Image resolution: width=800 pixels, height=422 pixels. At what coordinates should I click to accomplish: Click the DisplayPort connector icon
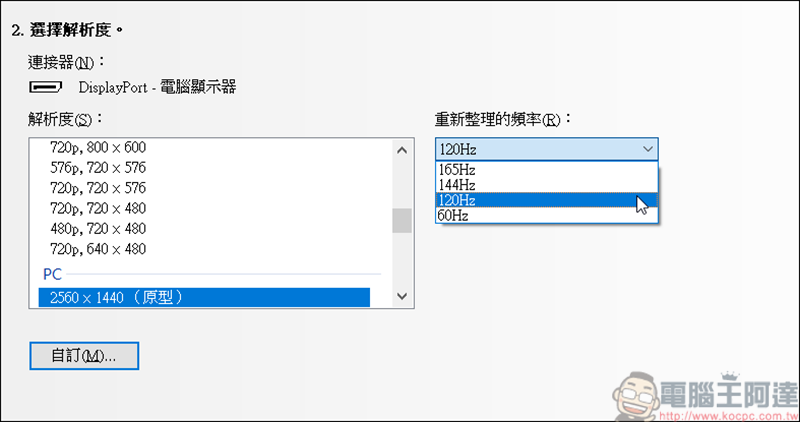coord(48,87)
